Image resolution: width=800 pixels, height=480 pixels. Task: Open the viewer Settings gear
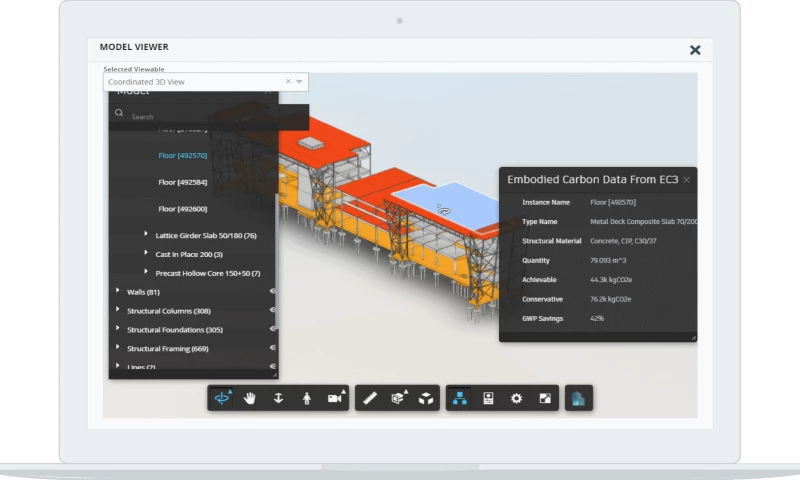pos(516,398)
